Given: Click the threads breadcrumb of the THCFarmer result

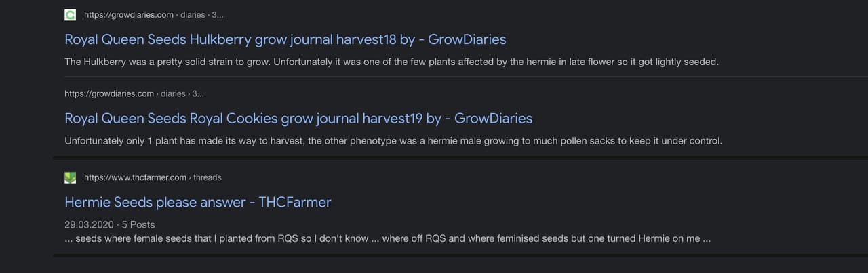Looking at the screenshot, I should 208,177.
